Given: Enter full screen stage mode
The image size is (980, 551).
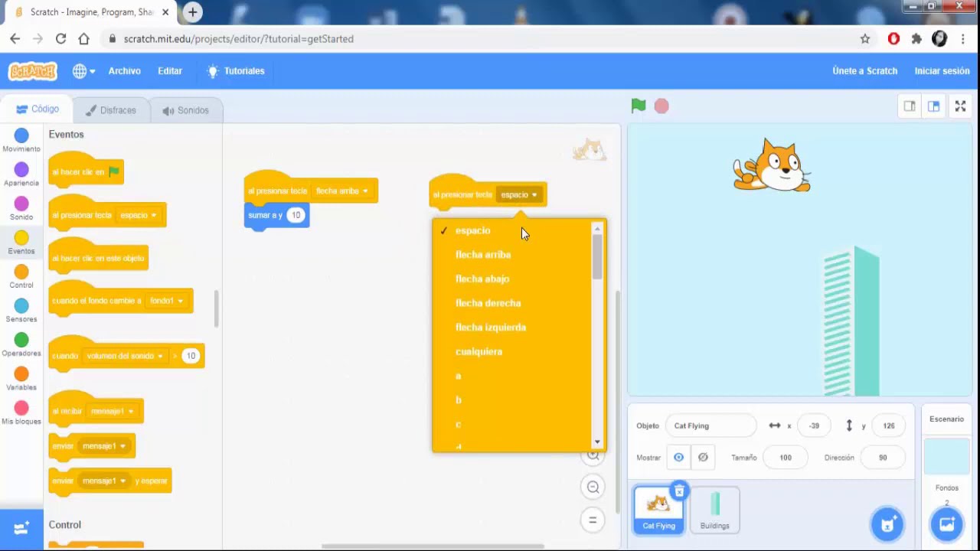Looking at the screenshot, I should point(960,106).
